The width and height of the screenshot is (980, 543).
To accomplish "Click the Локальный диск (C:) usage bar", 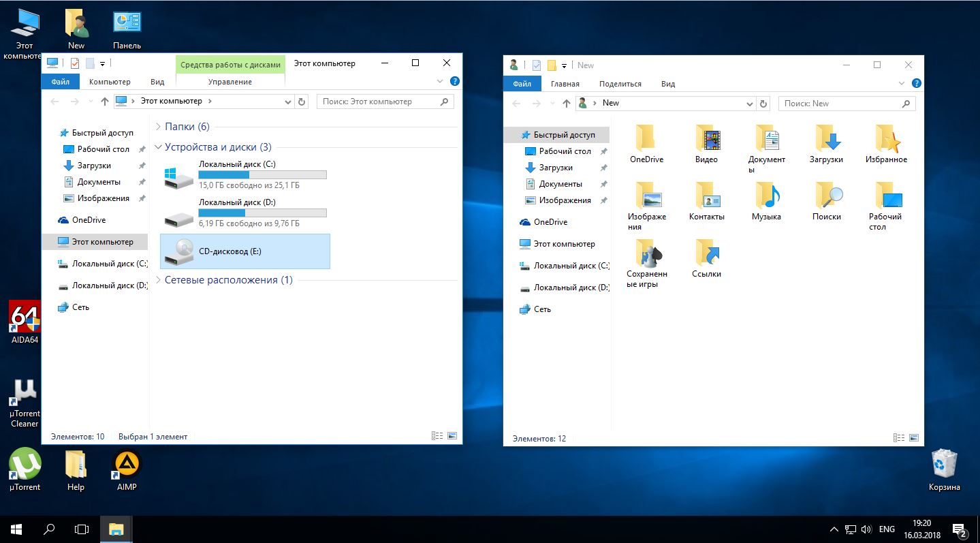I will coord(262,175).
